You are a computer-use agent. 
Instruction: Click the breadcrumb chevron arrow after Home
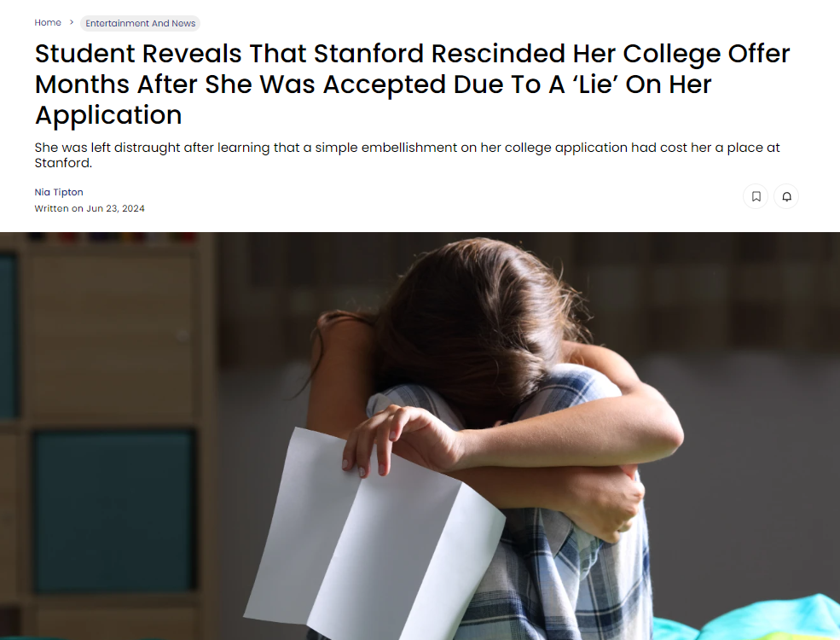[x=72, y=22]
